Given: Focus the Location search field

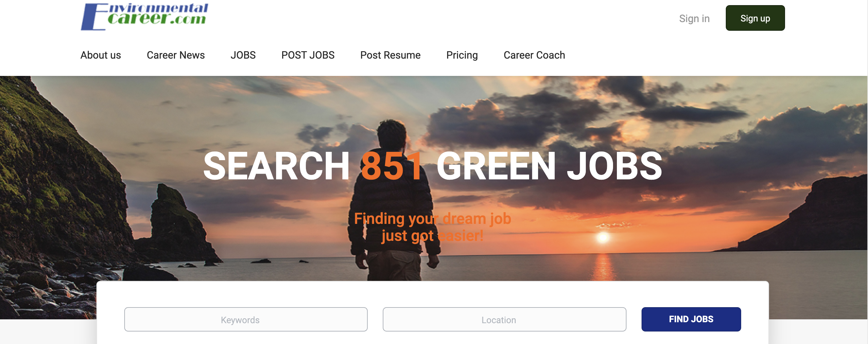Looking at the screenshot, I should coord(504,319).
